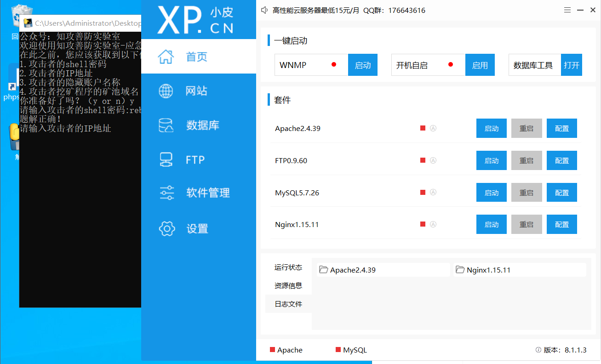The height and width of the screenshot is (364, 601).
Task: Open the 设置 settings section
Action: tap(199, 228)
